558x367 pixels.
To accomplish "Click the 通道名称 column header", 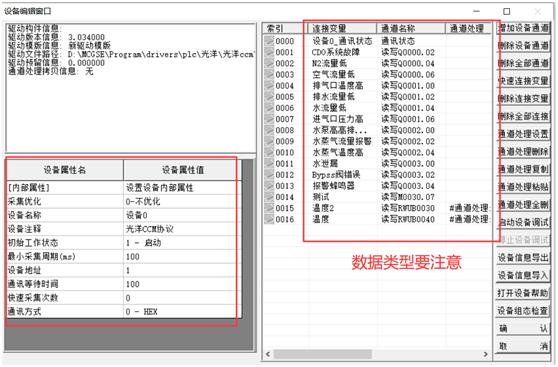I will [x=411, y=28].
